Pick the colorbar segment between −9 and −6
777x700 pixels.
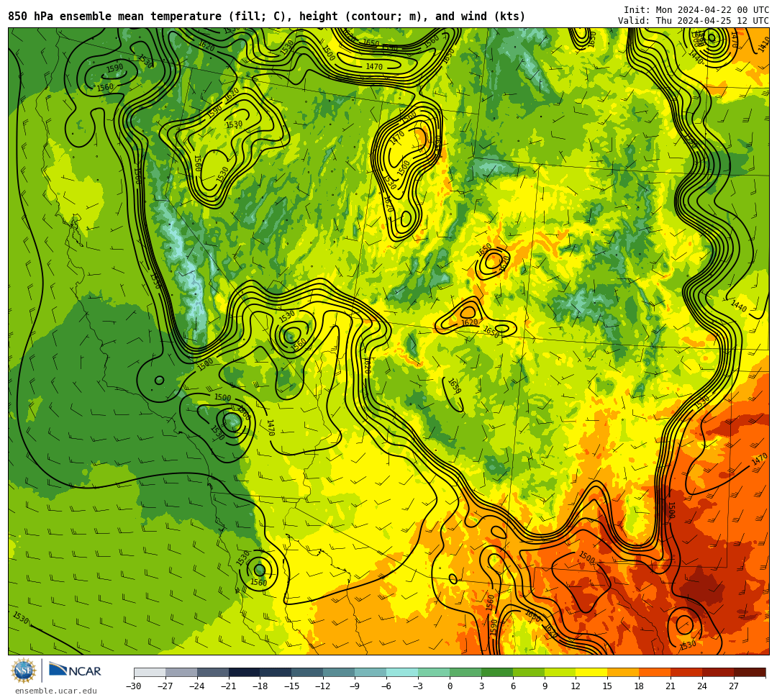tap(371, 672)
